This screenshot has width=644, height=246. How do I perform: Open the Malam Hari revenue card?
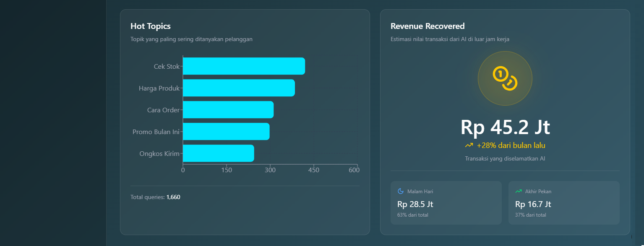tap(446, 203)
